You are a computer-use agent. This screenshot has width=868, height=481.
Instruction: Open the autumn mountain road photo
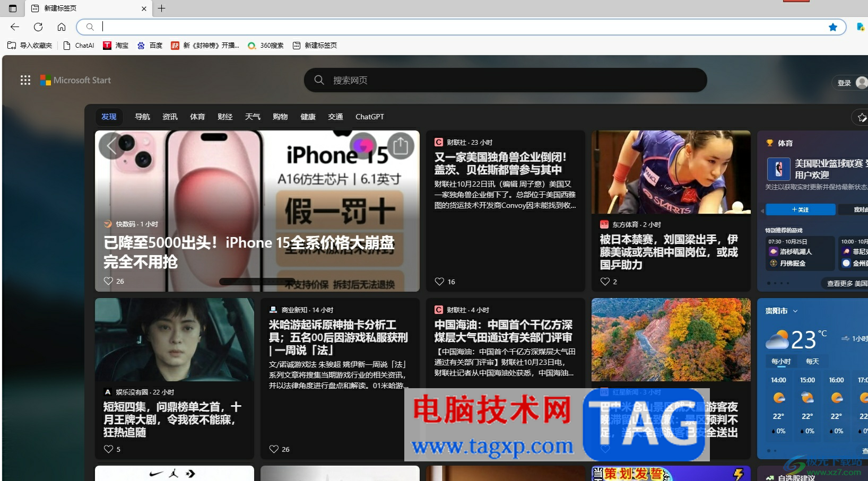click(x=671, y=339)
